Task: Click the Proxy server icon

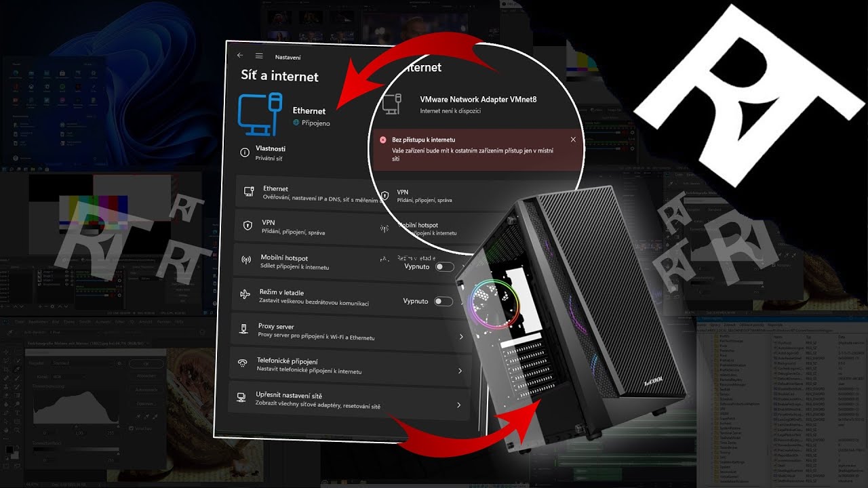Action: [x=243, y=330]
